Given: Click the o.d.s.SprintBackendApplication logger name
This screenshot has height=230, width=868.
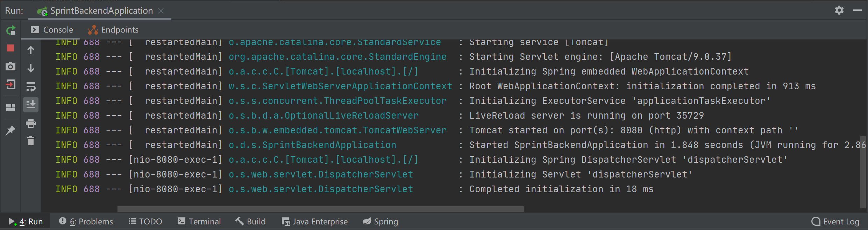Looking at the screenshot, I should 312,145.
